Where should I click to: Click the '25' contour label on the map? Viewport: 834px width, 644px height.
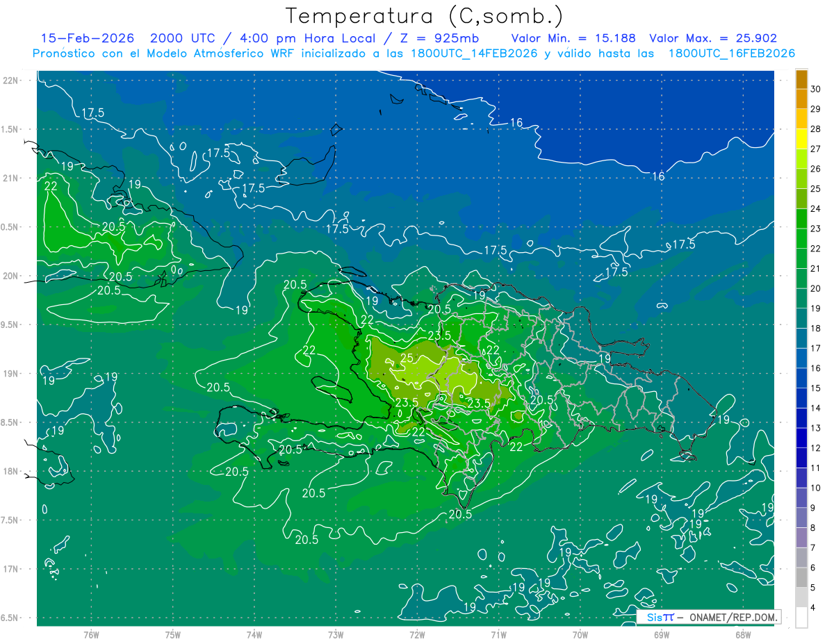coord(407,358)
